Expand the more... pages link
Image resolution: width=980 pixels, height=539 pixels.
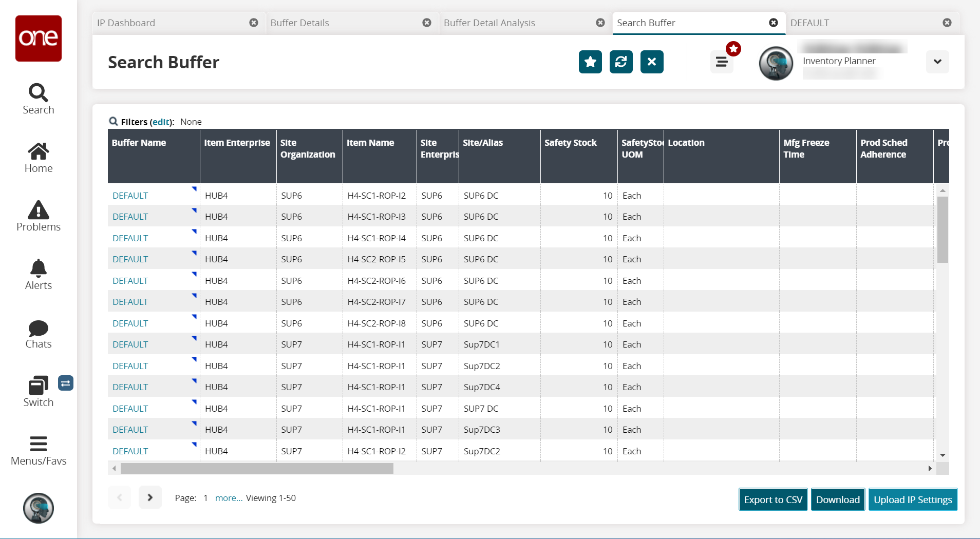click(x=229, y=498)
